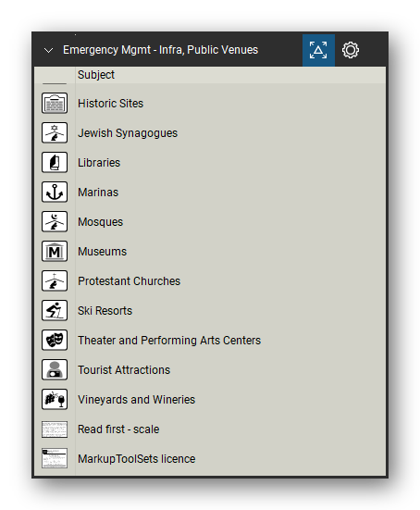Click the 'Jewish Synagogues' label
420x510 pixels.
(x=128, y=133)
